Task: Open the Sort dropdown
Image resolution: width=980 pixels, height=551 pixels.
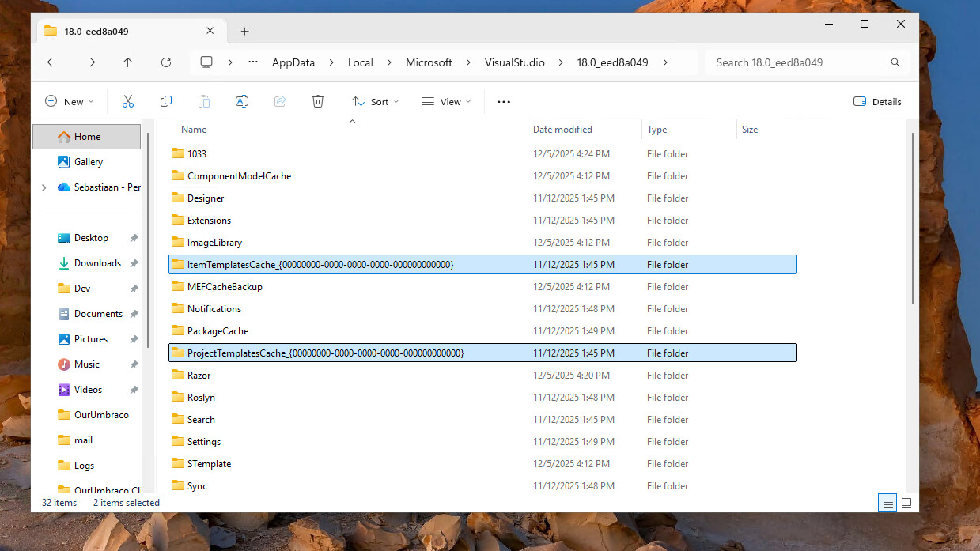Action: pos(376,101)
